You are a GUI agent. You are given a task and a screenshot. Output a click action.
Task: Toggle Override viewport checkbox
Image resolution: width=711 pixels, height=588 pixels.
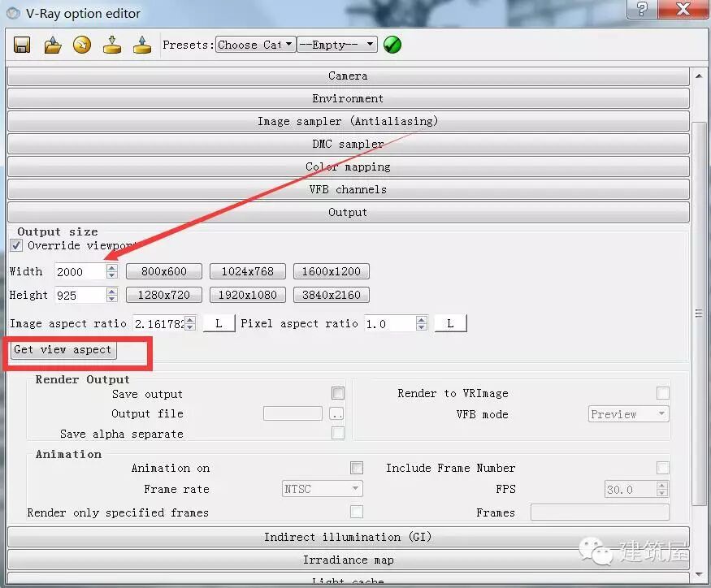pyautogui.click(x=16, y=246)
